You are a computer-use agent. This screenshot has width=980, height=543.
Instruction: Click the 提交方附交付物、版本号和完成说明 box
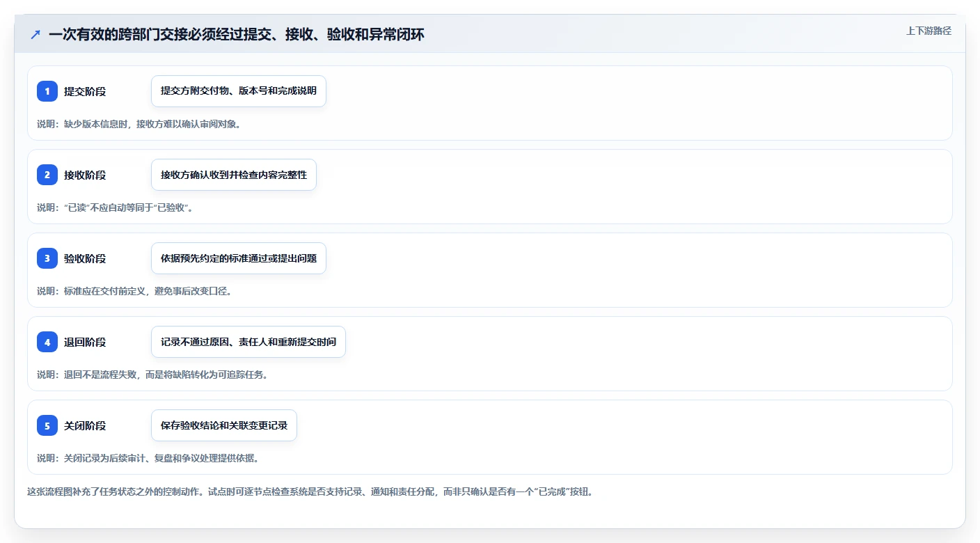(239, 91)
